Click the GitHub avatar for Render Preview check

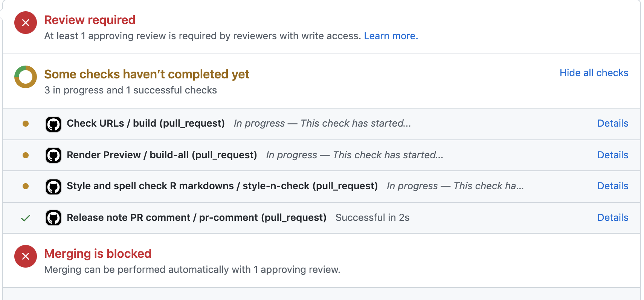[x=53, y=155]
